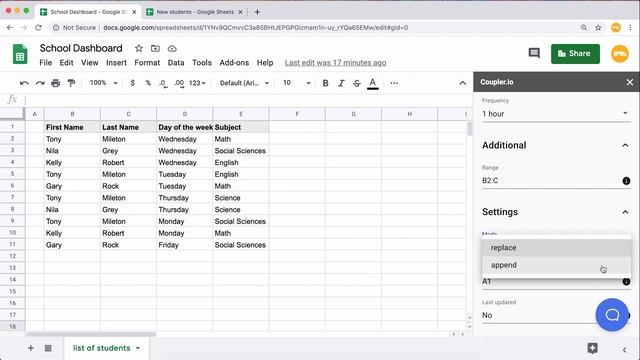Open the more toolbar options ellipsis
Image resolution: width=640 pixels, height=360 pixels.
click(x=394, y=83)
